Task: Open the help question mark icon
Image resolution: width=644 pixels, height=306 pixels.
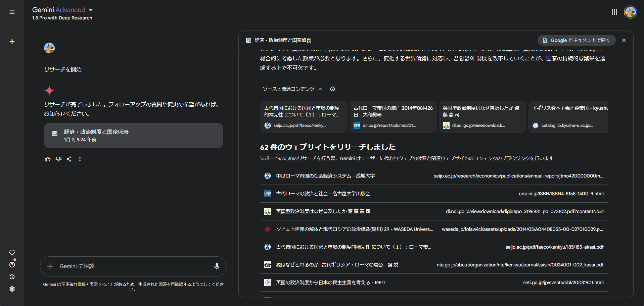Action: [x=12, y=265]
